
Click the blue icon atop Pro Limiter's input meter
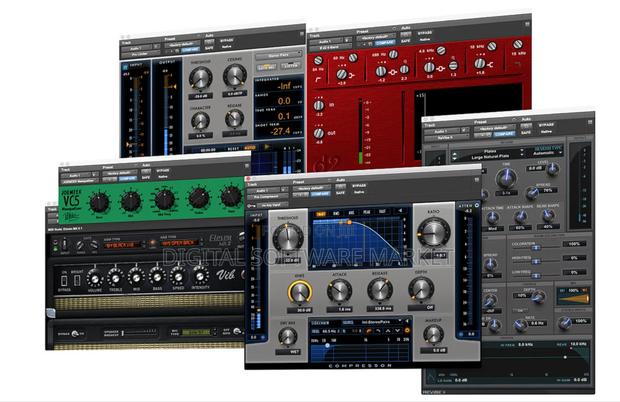click(x=125, y=66)
